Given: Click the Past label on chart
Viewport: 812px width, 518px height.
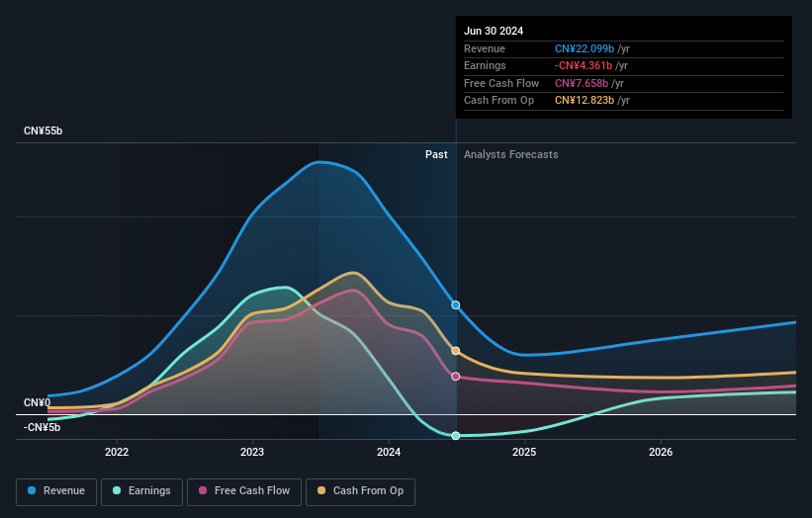Looking at the screenshot, I should click(x=436, y=154).
